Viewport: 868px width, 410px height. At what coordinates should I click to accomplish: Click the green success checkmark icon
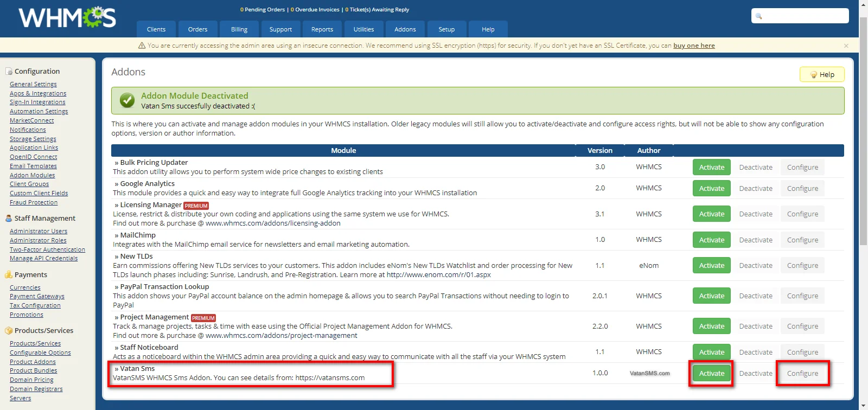(x=127, y=100)
